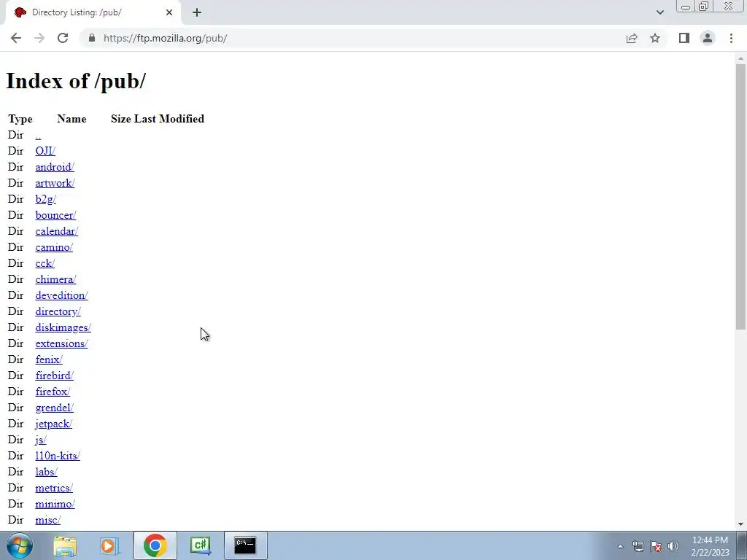Close the Directory Listing tab
The height and width of the screenshot is (560, 747).
tap(169, 12)
